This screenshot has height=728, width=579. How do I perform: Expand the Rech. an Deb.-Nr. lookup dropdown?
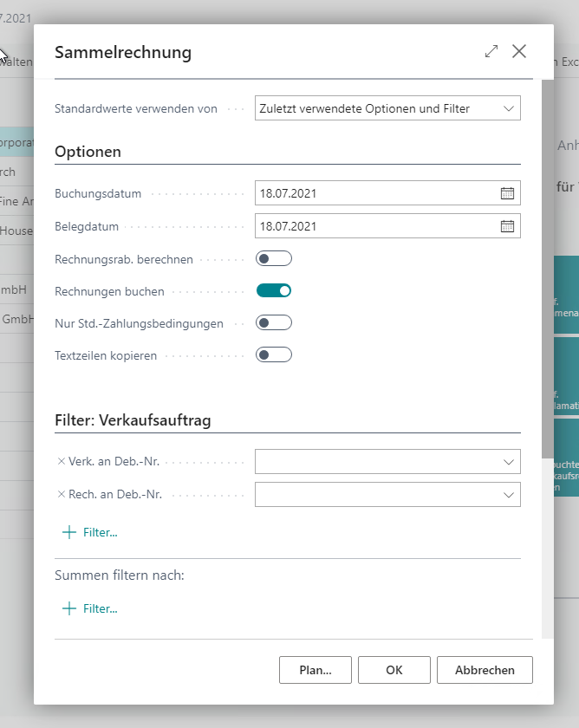(x=509, y=495)
